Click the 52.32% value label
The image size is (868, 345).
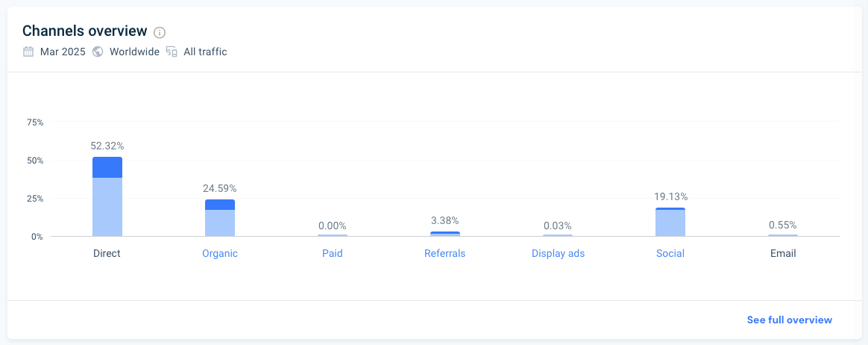click(x=107, y=146)
